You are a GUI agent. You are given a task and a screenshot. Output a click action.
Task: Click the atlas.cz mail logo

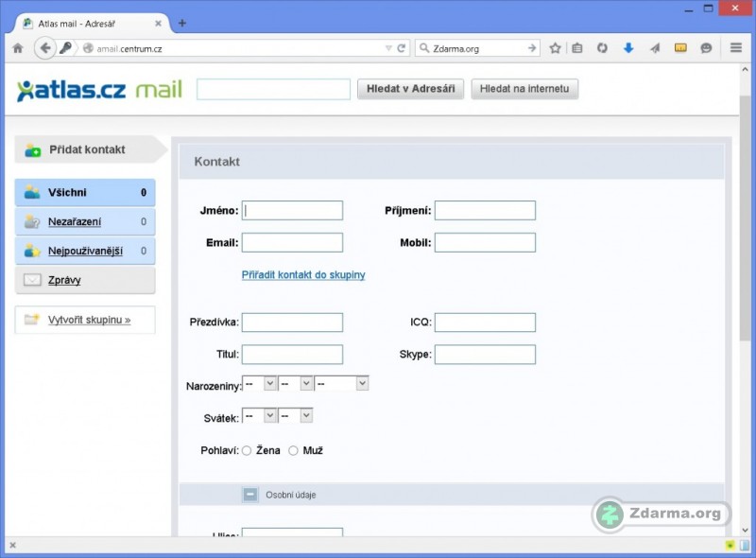pos(100,90)
